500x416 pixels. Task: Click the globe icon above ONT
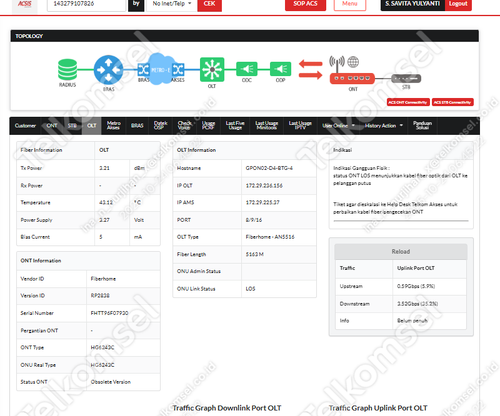353,62
